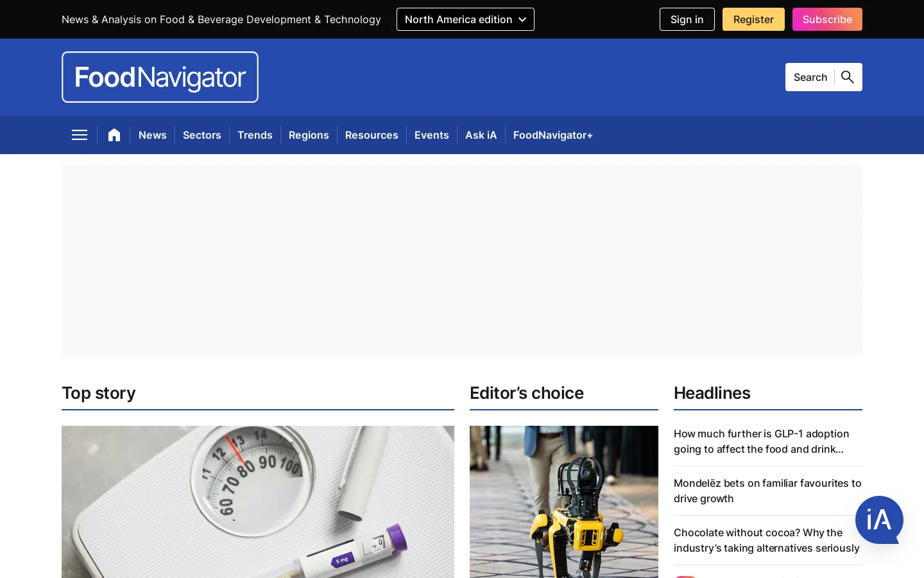Expand the North America edition dropdown
Viewport: 924px width, 578px height.
(465, 19)
